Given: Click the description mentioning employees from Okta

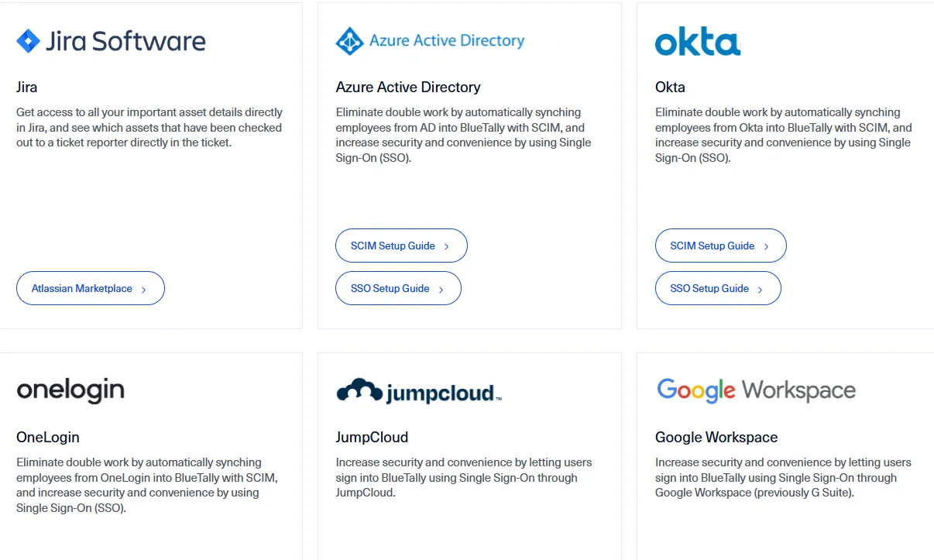Looking at the screenshot, I should click(x=784, y=135).
